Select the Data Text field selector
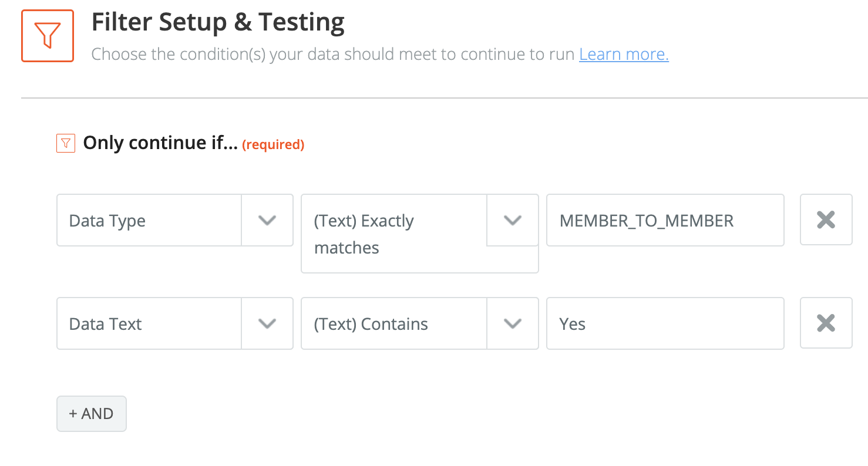Screen dimensions: 868x466 [x=149, y=323]
